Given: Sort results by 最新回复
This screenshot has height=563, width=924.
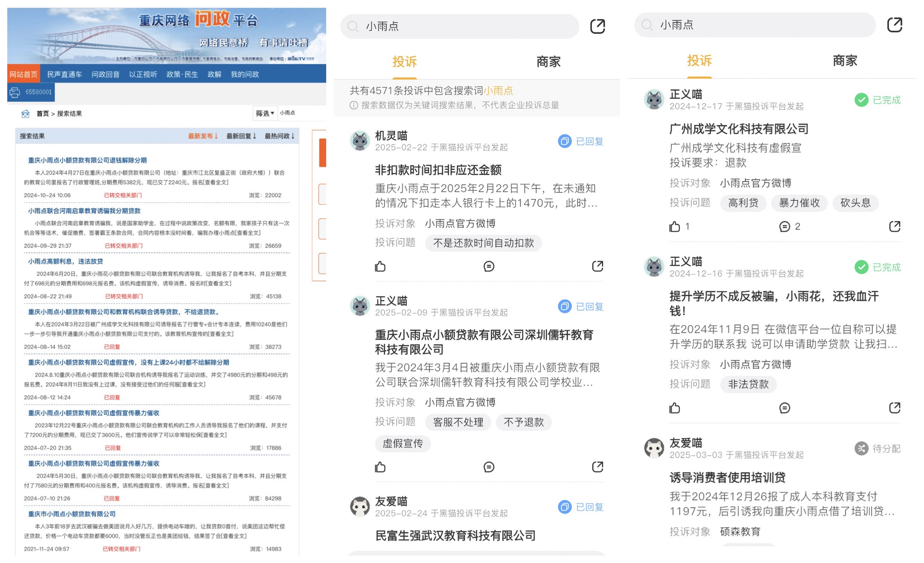Looking at the screenshot, I should (x=241, y=136).
